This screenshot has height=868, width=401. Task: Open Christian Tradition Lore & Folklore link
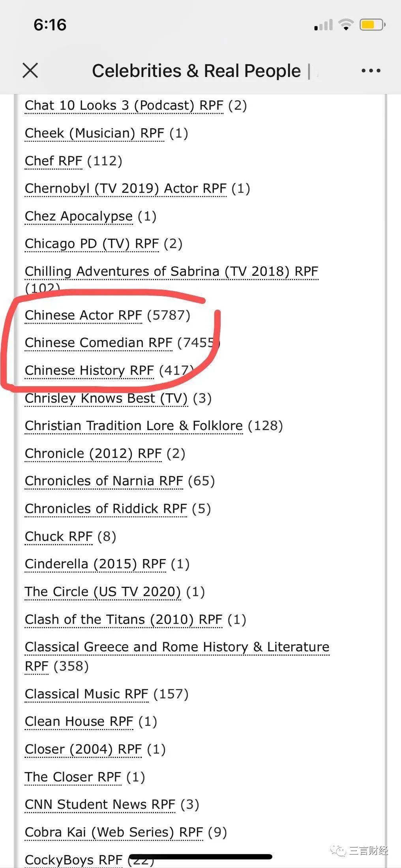click(x=134, y=426)
